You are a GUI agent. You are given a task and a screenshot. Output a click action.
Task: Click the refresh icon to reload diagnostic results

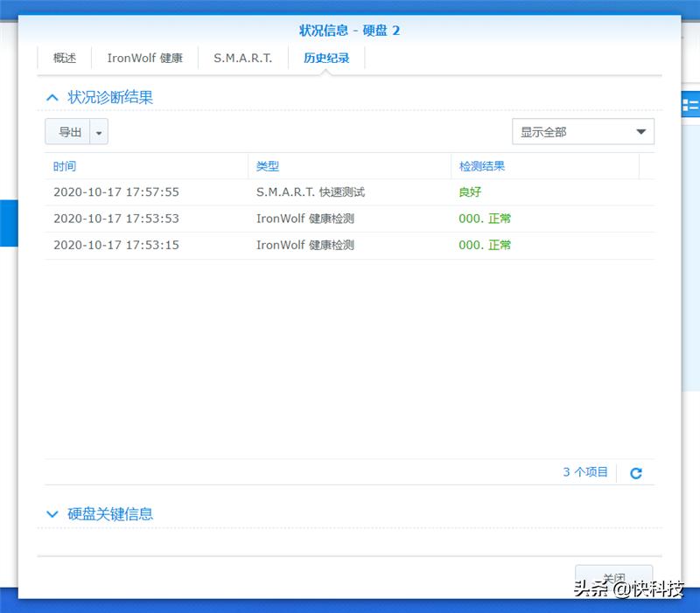point(636,472)
